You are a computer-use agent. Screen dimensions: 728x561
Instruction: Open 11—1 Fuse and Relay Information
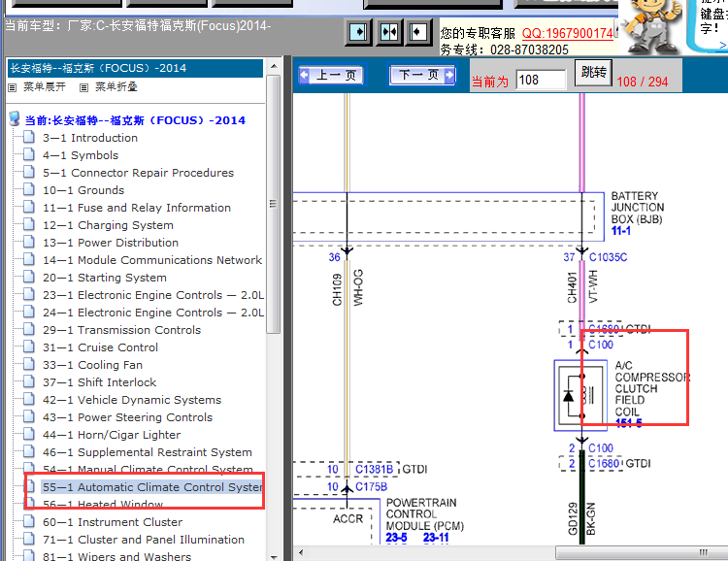click(x=137, y=208)
